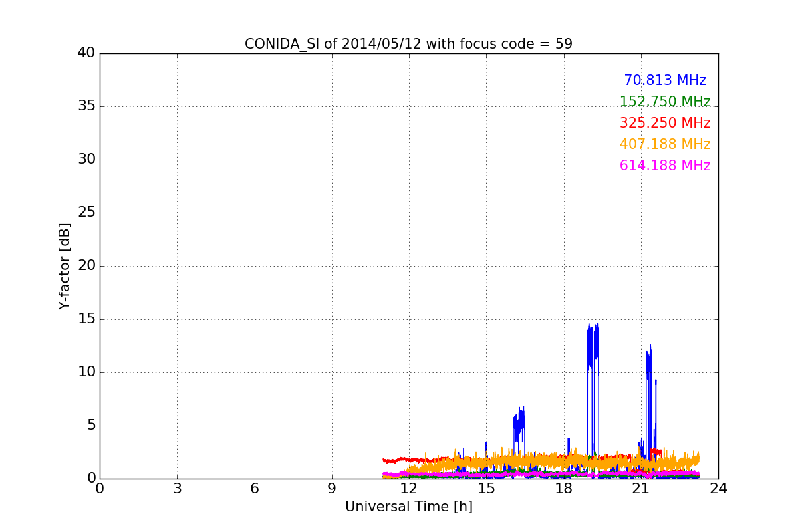Screen dimensions: 798x532
Task: Click the y-axis tick label '10'
Action: pyautogui.click(x=86, y=372)
